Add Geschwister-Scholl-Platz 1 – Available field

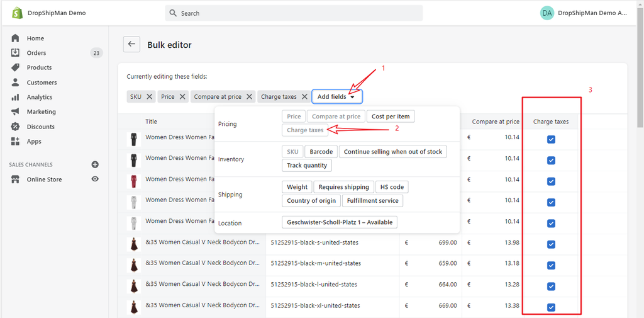click(x=340, y=222)
